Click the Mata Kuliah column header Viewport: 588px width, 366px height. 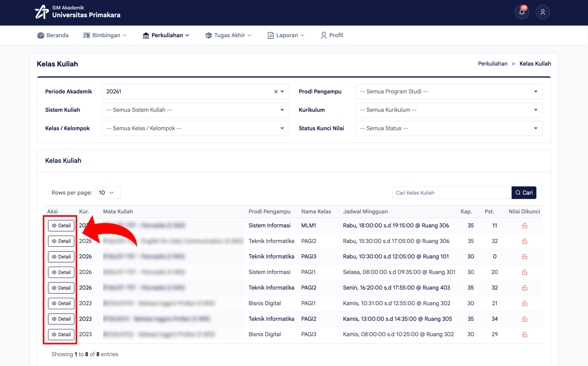118,212
